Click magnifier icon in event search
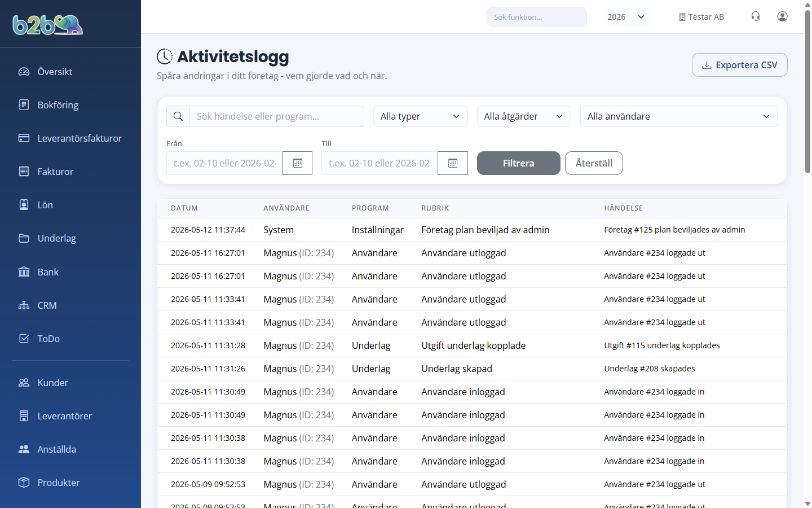This screenshot has width=812, height=508. click(178, 116)
